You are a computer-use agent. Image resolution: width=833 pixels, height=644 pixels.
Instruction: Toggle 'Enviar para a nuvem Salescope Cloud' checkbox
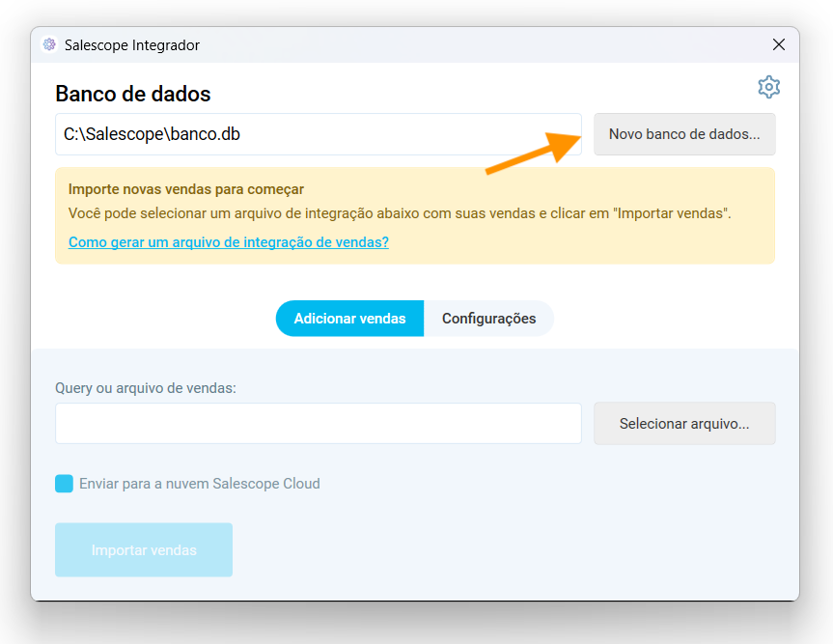[65, 484]
